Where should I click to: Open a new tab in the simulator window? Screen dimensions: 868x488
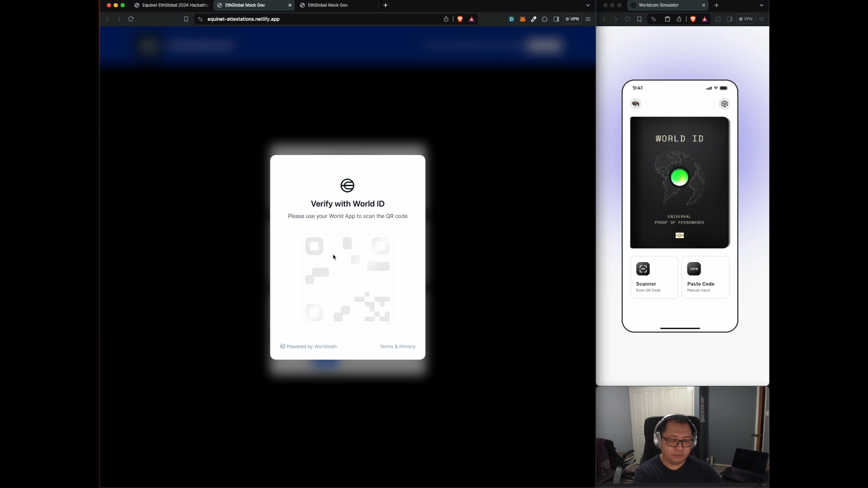(x=717, y=5)
